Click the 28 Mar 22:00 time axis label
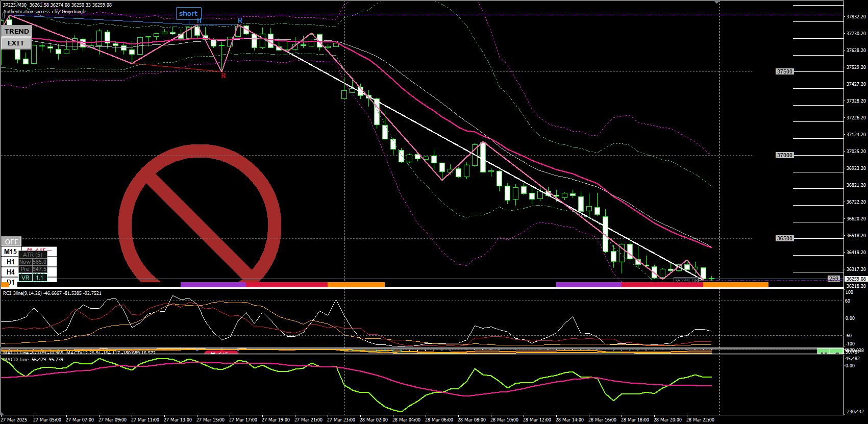The image size is (868, 424). coord(700,420)
